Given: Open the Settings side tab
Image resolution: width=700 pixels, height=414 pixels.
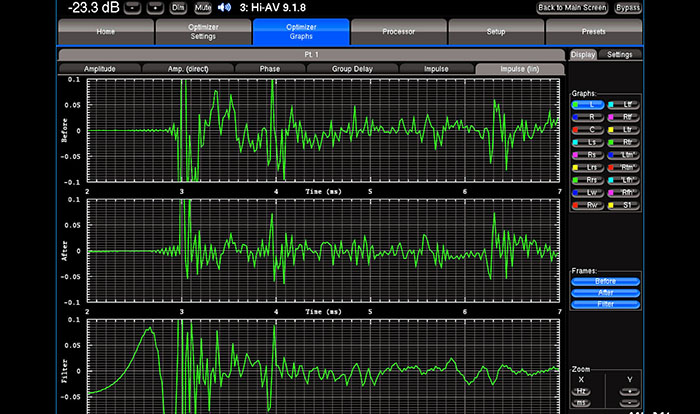Looking at the screenshot, I should point(620,54).
